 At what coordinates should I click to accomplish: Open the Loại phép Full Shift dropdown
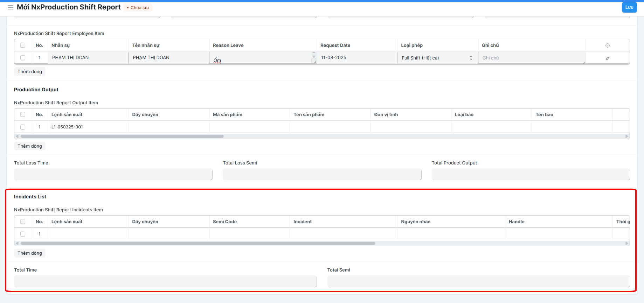click(437, 58)
